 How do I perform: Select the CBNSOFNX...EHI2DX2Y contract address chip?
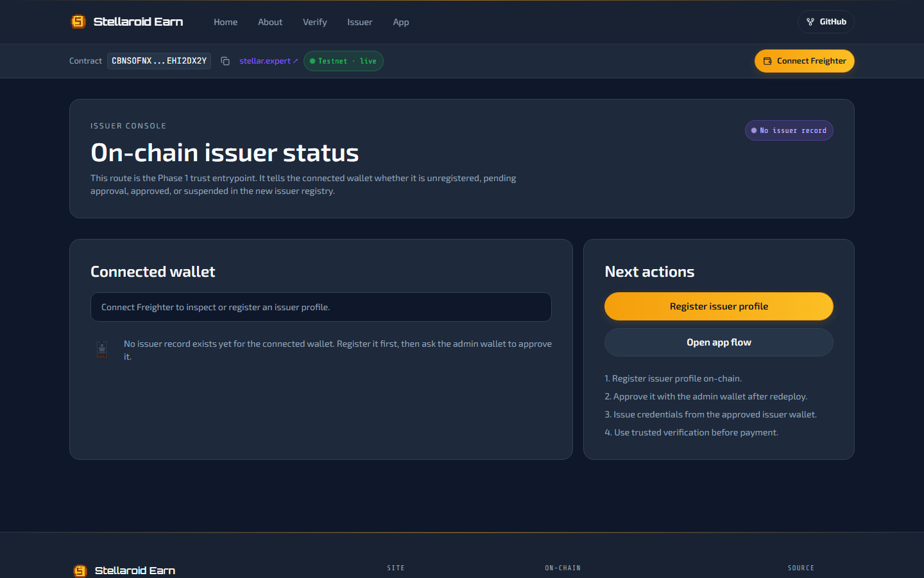point(158,61)
